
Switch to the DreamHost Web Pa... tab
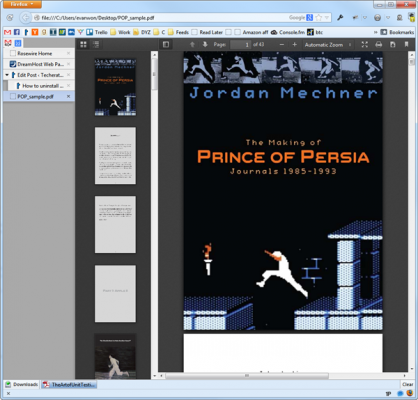click(x=39, y=64)
